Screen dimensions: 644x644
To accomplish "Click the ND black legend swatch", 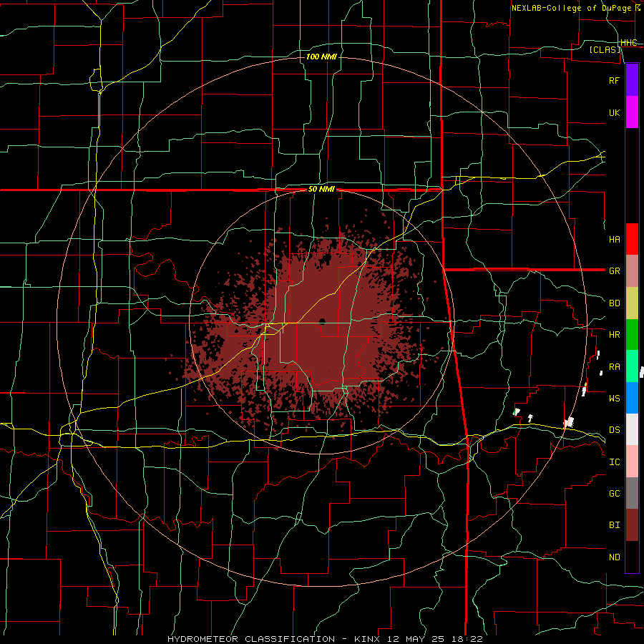I will pyautogui.click(x=632, y=557).
